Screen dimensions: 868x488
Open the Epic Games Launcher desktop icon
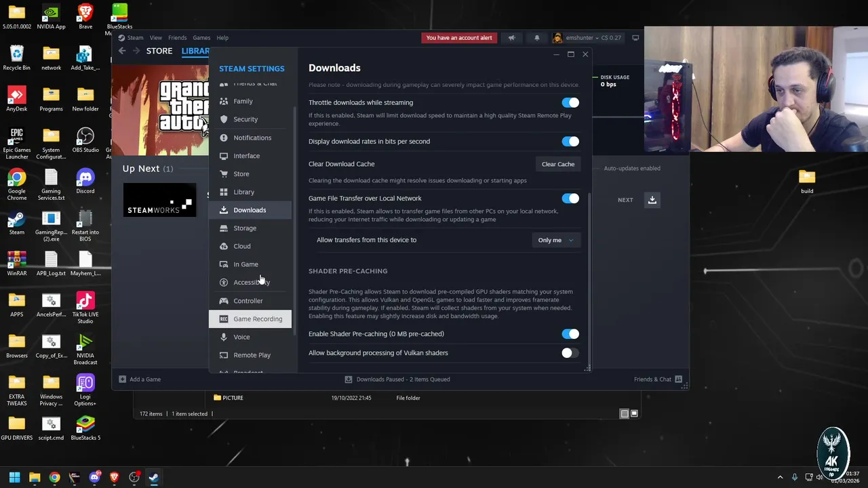(x=17, y=144)
